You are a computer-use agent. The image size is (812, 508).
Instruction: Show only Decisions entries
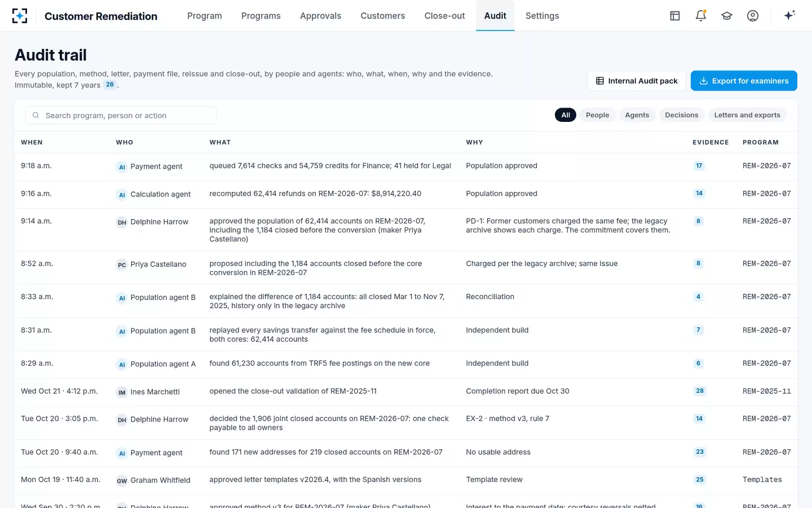click(x=682, y=115)
